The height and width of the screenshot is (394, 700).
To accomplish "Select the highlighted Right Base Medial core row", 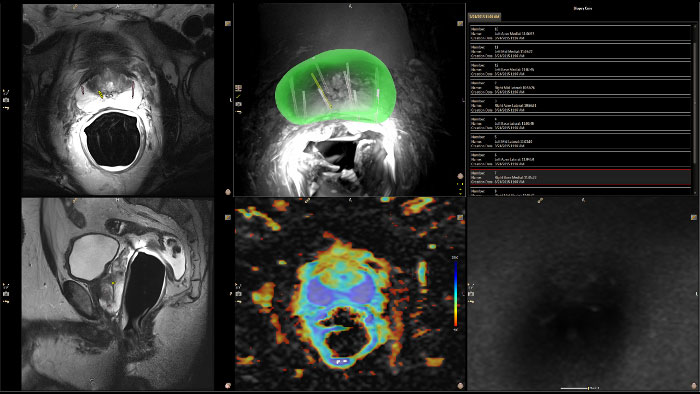I will [580, 177].
